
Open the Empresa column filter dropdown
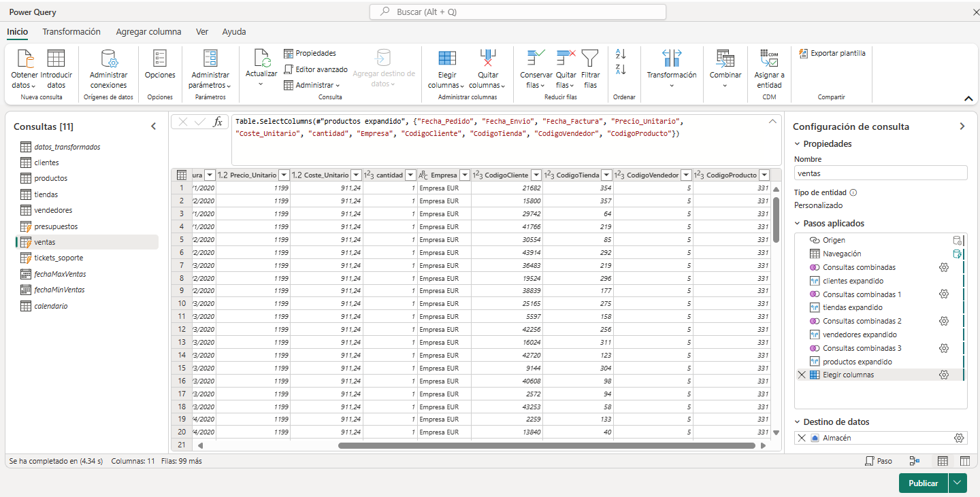(x=464, y=175)
